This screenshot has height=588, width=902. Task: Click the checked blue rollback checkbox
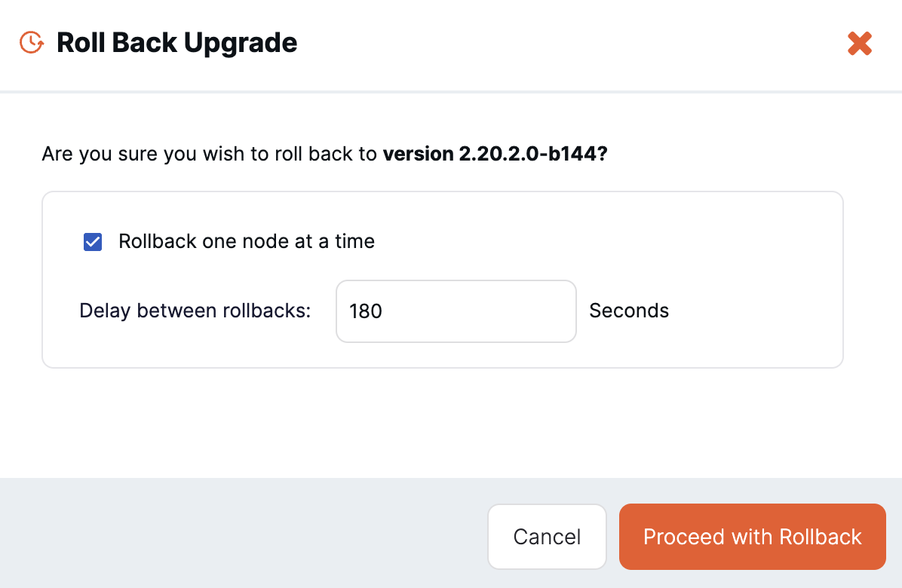click(x=92, y=241)
